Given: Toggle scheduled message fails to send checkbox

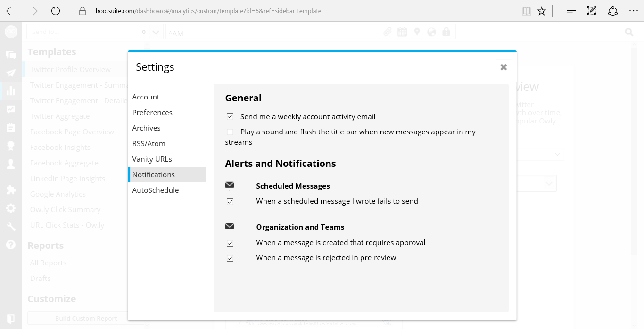Looking at the screenshot, I should tap(230, 202).
